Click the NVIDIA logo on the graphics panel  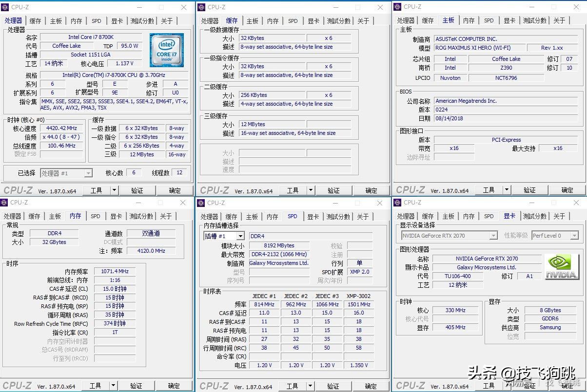[x=561, y=266]
